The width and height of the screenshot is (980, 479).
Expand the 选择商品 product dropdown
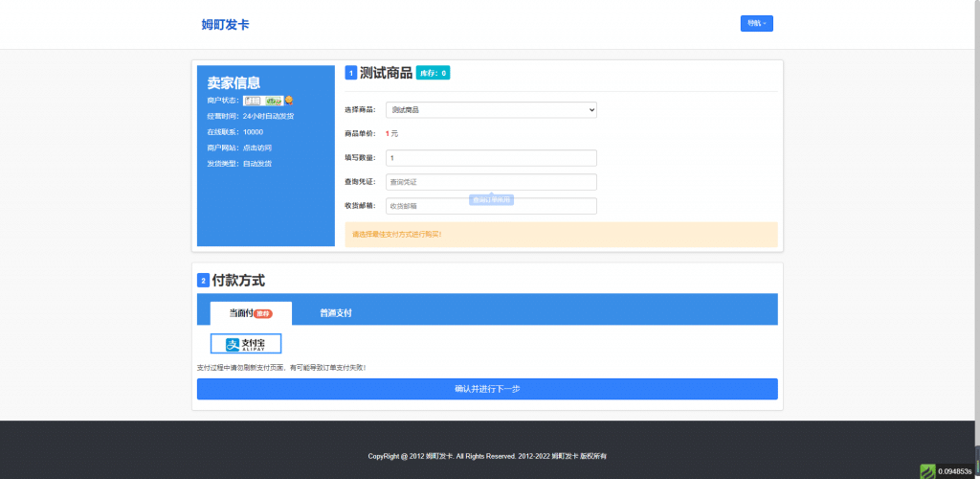pyautogui.click(x=491, y=110)
